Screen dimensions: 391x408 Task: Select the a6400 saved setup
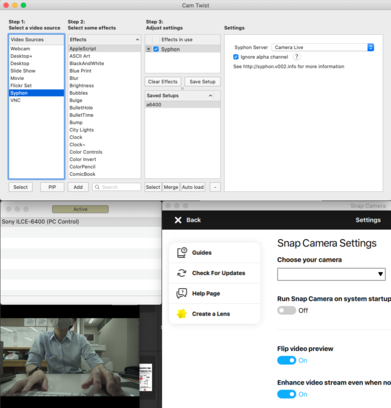click(182, 105)
